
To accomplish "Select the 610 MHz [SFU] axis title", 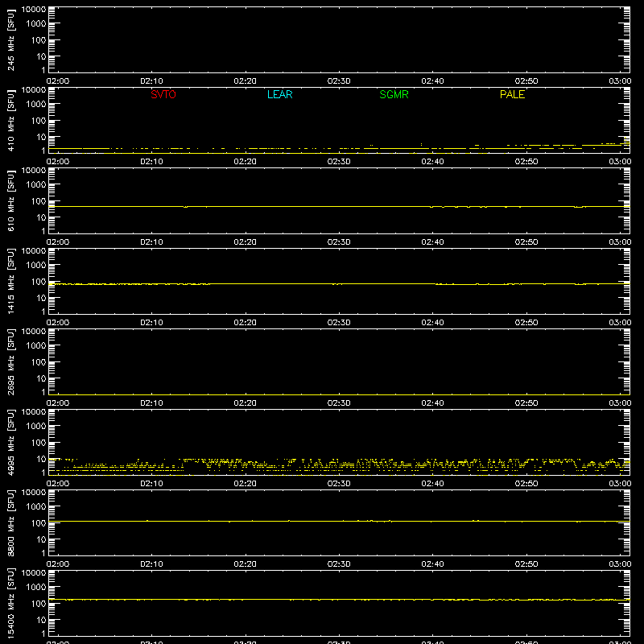I will tap(11, 200).
